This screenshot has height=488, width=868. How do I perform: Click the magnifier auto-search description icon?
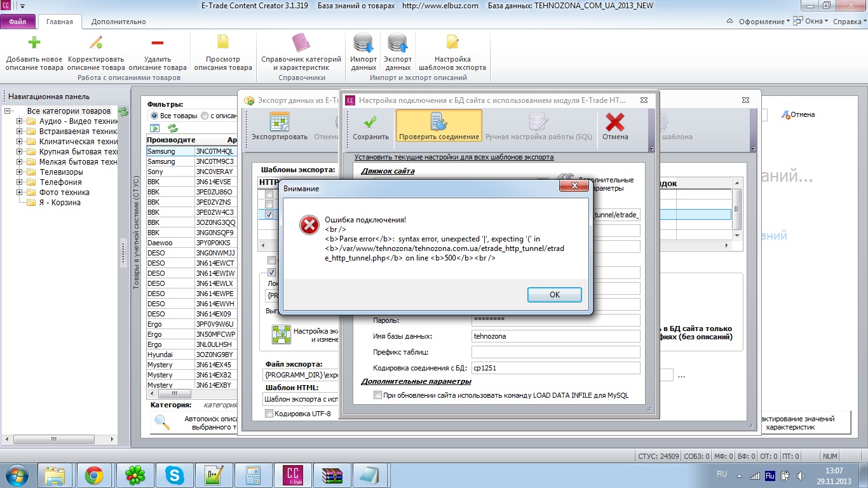[163, 422]
